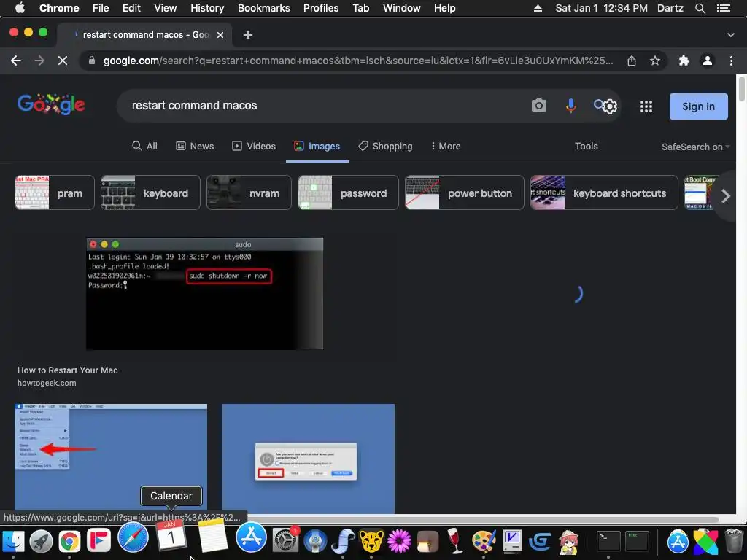The height and width of the screenshot is (560, 747).
Task: Filter by pram suggestion chip
Action: 54,192
